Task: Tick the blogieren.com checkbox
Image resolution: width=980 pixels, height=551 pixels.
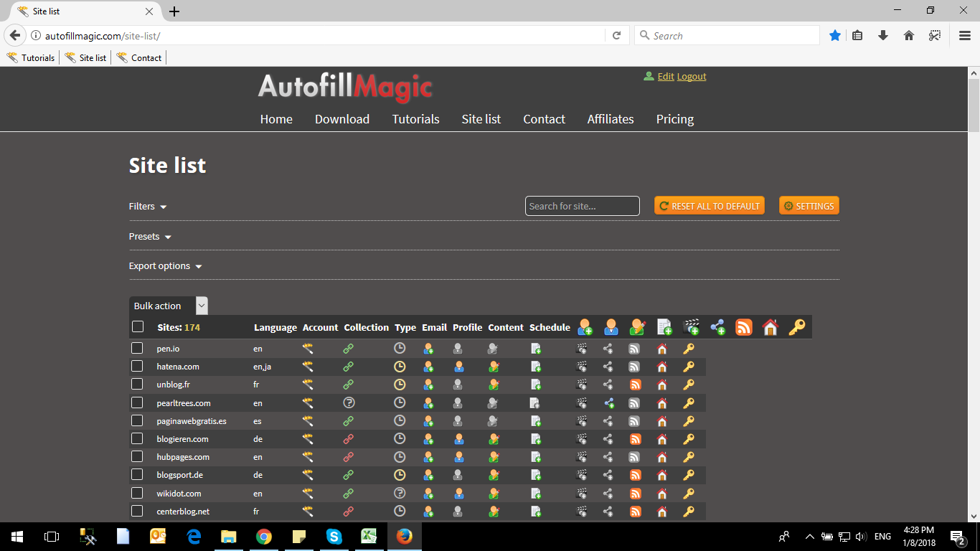Action: [137, 438]
